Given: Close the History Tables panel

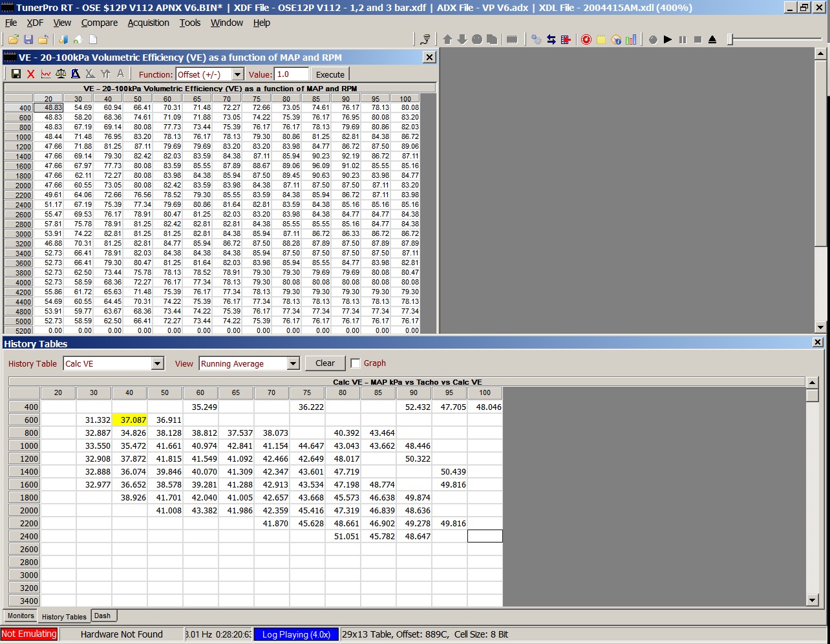Looking at the screenshot, I should pos(818,343).
